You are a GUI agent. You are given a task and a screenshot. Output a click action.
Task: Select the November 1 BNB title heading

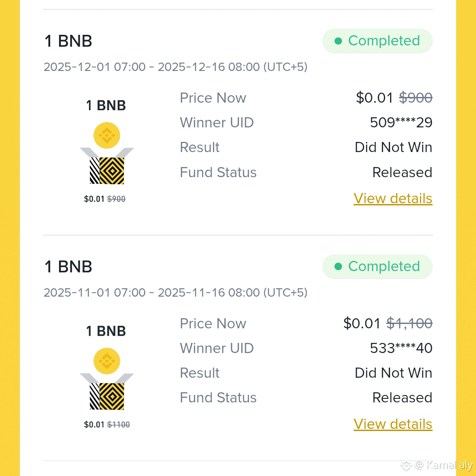(x=67, y=266)
